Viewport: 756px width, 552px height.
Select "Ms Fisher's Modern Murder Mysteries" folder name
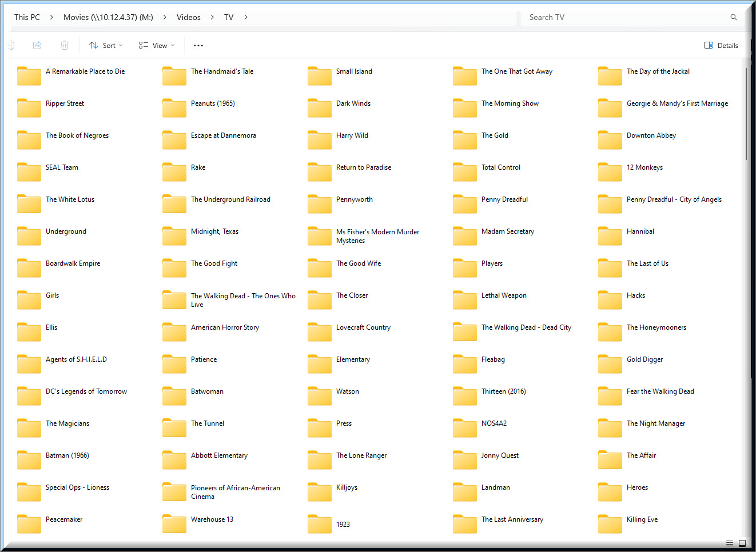378,236
